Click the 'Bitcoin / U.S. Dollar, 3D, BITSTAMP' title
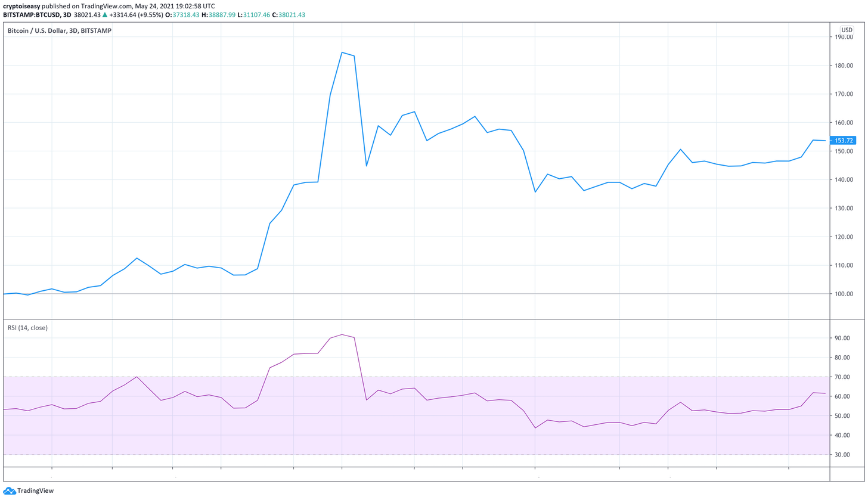868x500 pixels. 59,30
